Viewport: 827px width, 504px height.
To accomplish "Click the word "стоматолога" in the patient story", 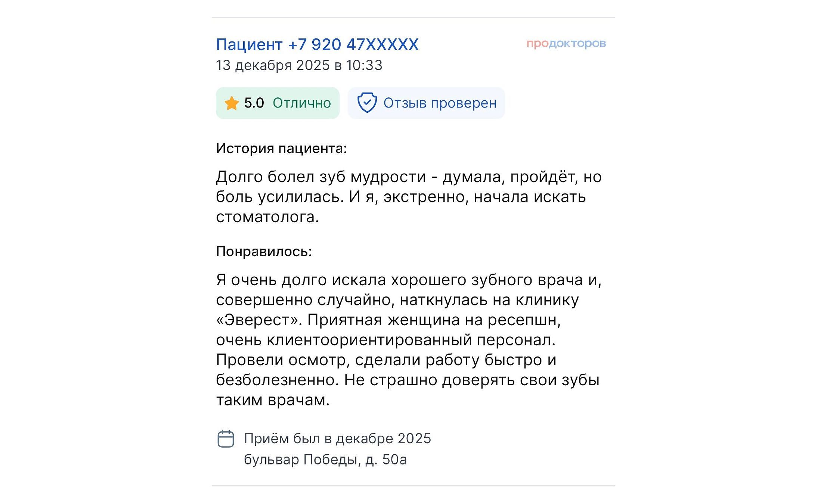I will 267,217.
